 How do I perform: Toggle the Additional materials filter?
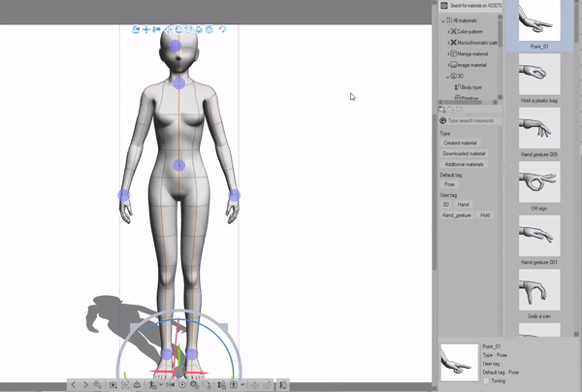[x=465, y=164]
